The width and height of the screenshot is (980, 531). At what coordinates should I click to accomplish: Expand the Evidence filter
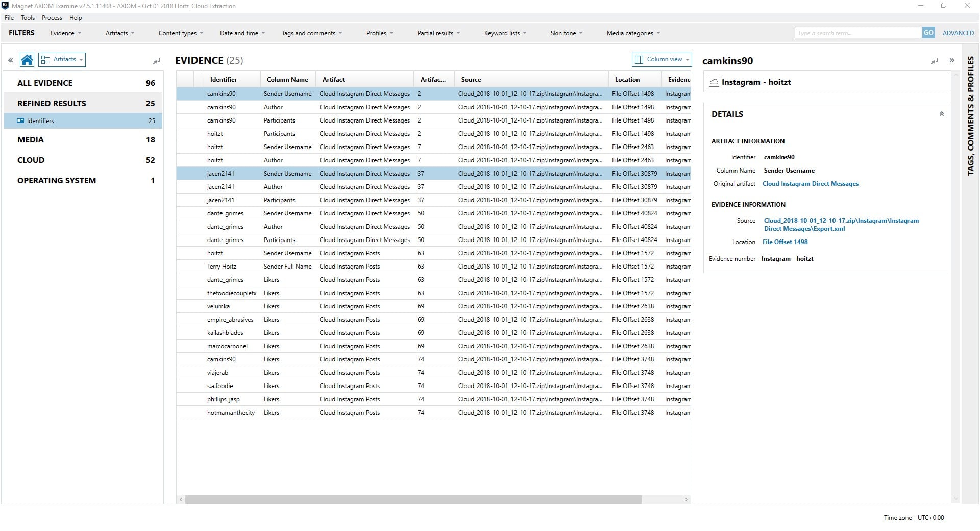click(x=66, y=33)
